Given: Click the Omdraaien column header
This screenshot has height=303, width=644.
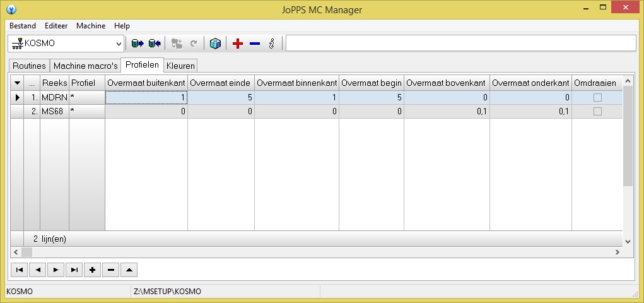Looking at the screenshot, I should [x=597, y=83].
